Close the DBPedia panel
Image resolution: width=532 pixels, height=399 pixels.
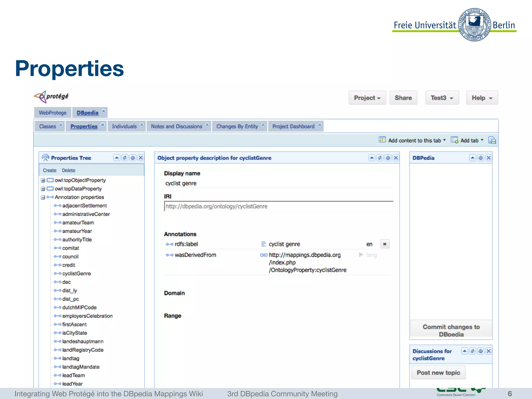tap(489, 158)
